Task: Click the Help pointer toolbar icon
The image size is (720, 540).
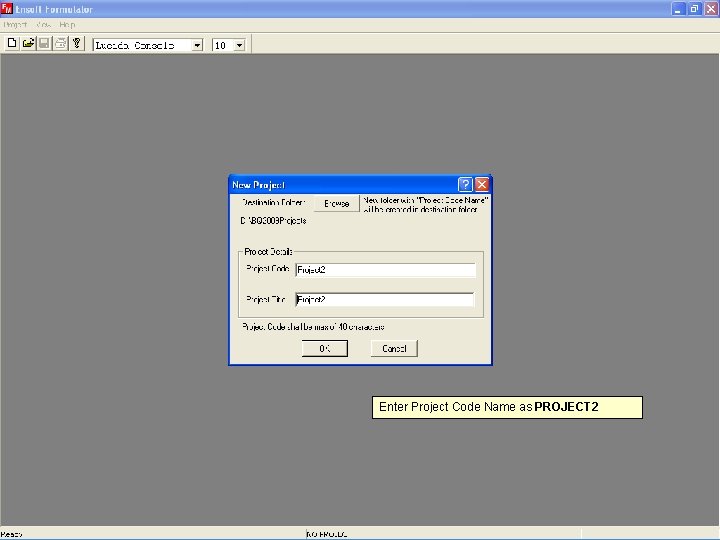Action: click(77, 44)
